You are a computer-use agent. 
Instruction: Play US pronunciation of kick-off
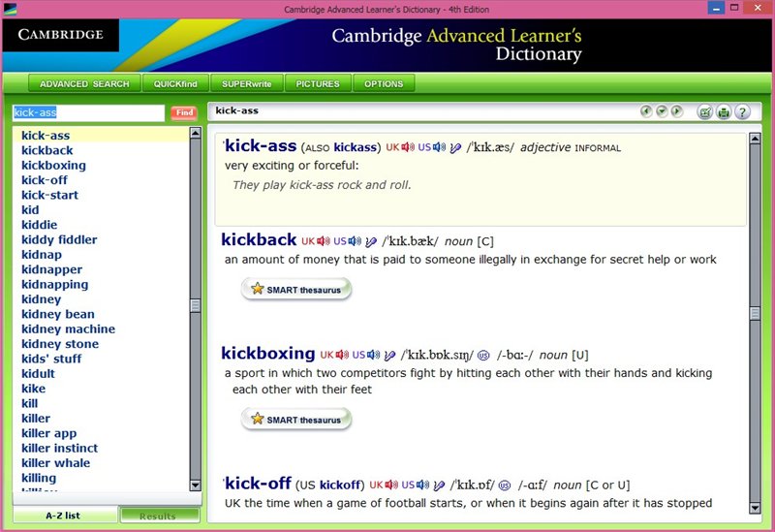pyautogui.click(x=423, y=485)
